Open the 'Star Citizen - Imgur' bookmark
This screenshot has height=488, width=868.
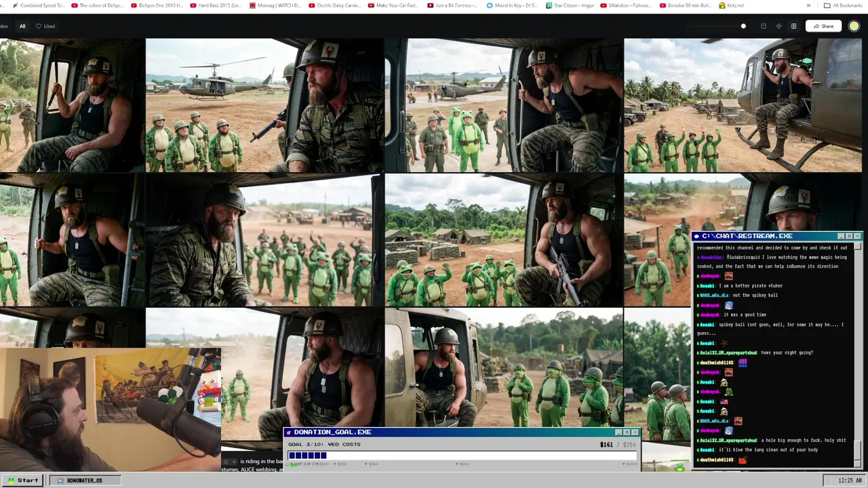(x=571, y=5)
